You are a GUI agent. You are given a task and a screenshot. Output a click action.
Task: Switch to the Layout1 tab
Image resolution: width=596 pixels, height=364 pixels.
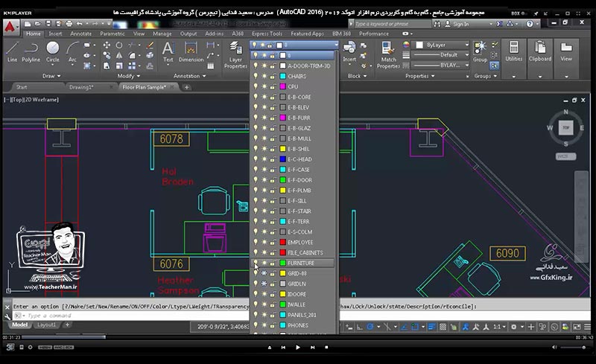tap(46, 325)
